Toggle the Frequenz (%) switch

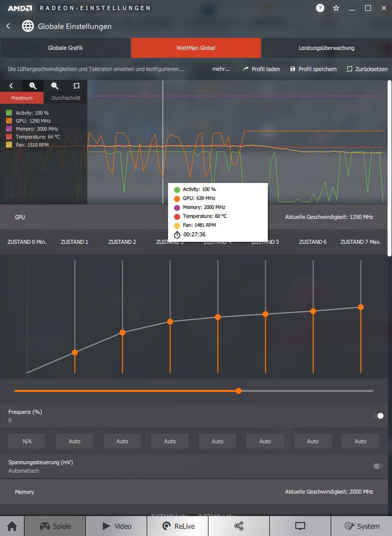click(x=379, y=416)
